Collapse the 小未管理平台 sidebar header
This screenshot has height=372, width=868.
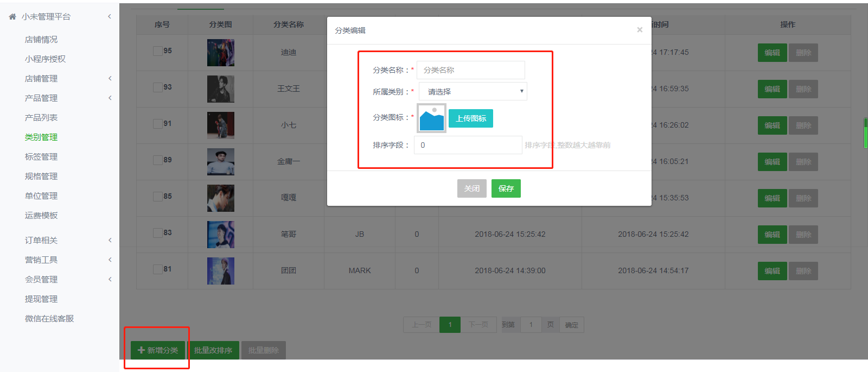(109, 17)
